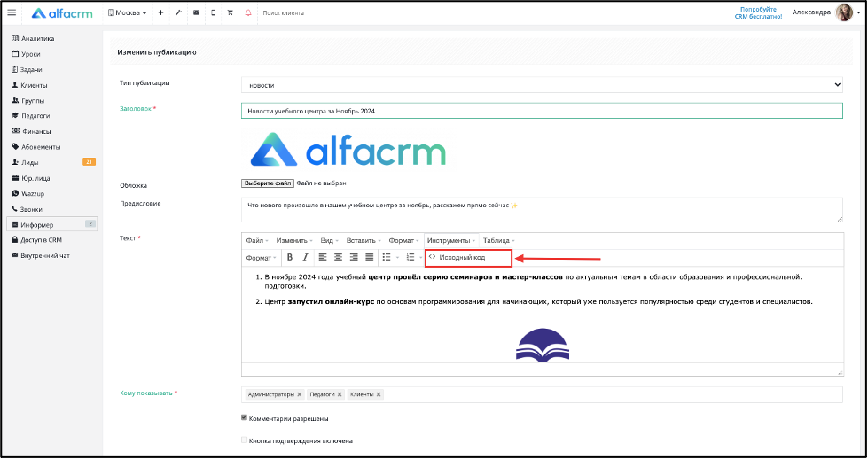This screenshot has width=868, height=459.
Task: Open the Формат editor menu
Action: (403, 240)
